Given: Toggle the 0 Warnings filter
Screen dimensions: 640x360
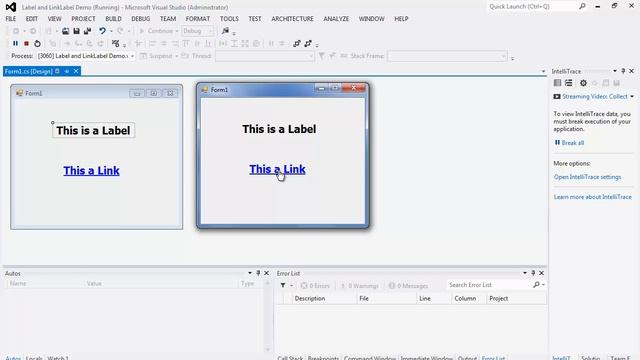Looking at the screenshot, I should pyautogui.click(x=360, y=286).
